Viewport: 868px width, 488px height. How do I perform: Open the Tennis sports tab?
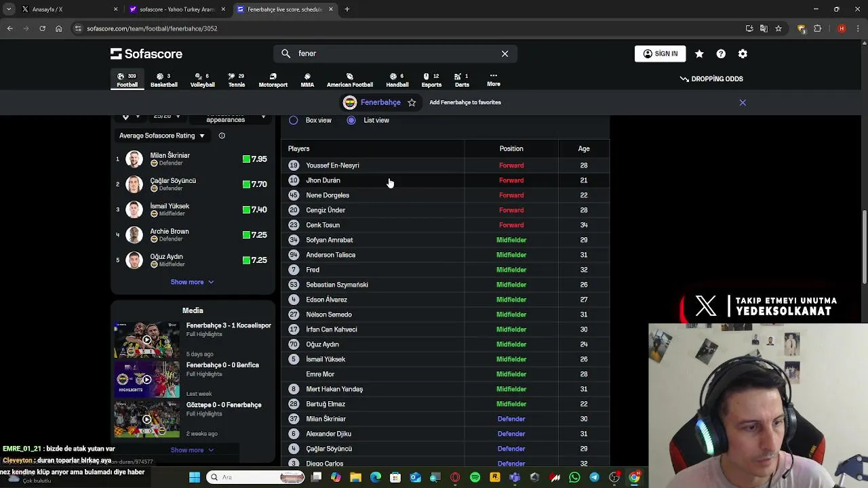pyautogui.click(x=236, y=80)
